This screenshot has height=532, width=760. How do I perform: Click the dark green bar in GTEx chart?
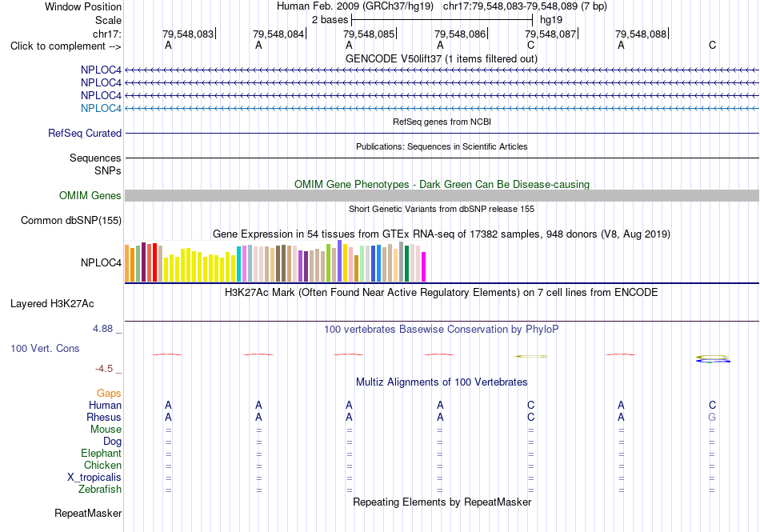[406, 263]
